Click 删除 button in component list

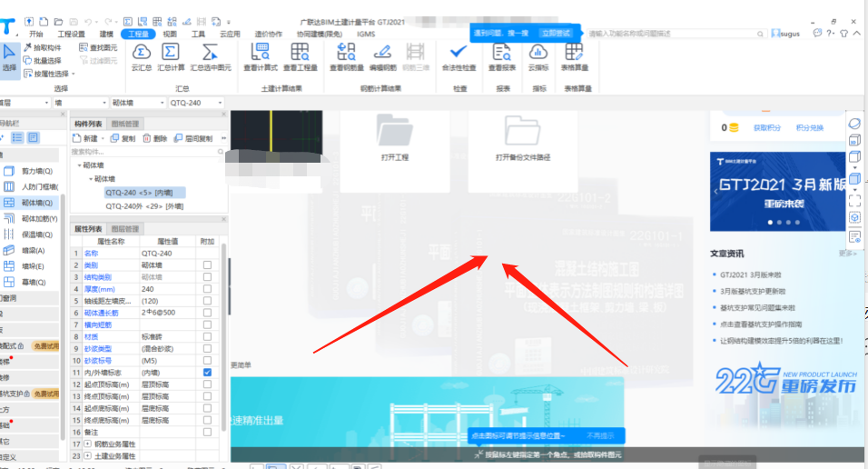point(155,138)
